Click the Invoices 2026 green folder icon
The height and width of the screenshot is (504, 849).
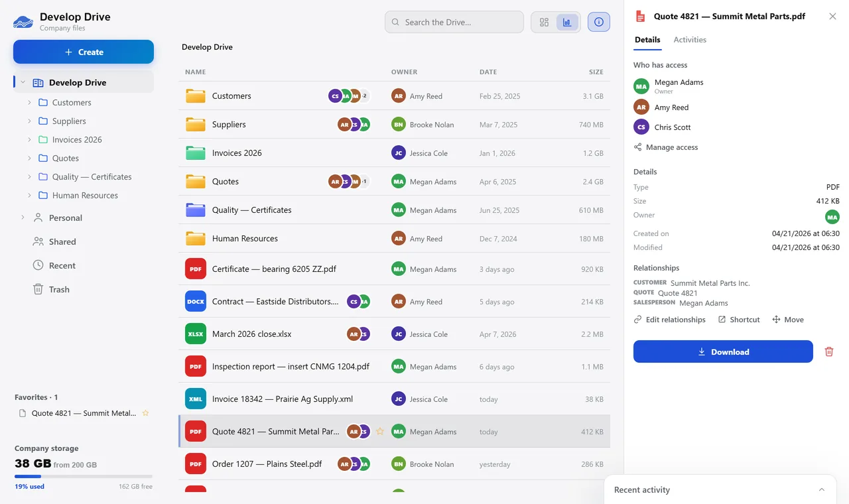pos(196,153)
